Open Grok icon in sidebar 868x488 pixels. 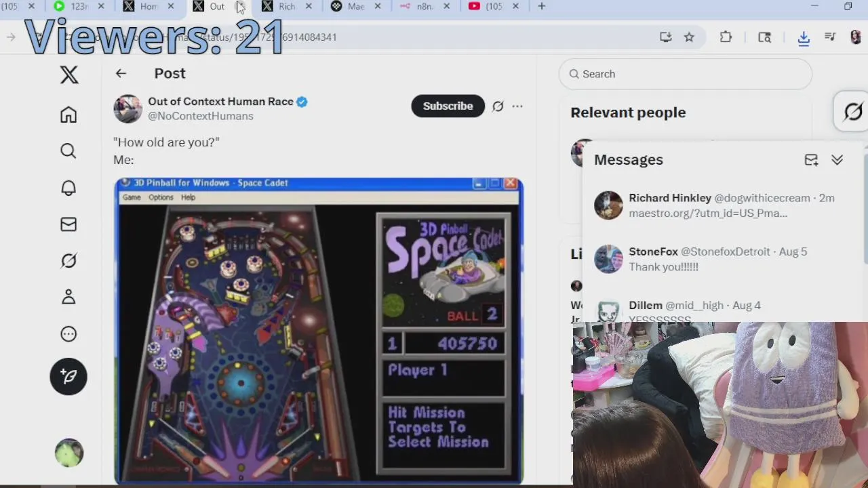[x=68, y=261]
